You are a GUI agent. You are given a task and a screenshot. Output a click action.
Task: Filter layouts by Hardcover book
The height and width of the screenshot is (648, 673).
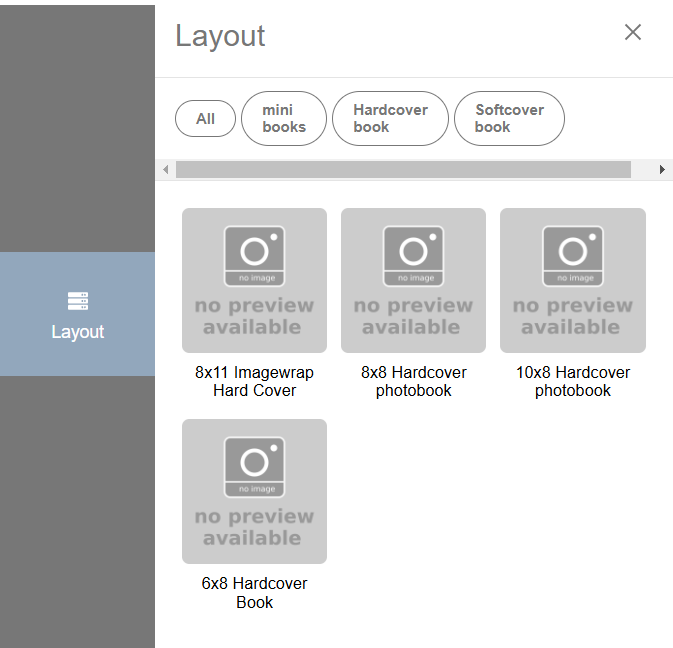coord(390,118)
